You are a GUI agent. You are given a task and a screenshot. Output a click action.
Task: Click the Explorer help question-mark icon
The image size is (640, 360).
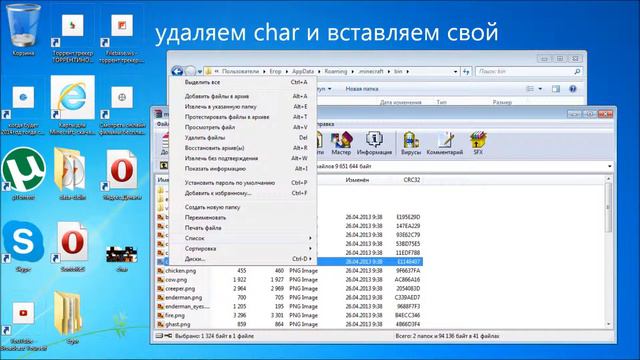click(x=573, y=89)
